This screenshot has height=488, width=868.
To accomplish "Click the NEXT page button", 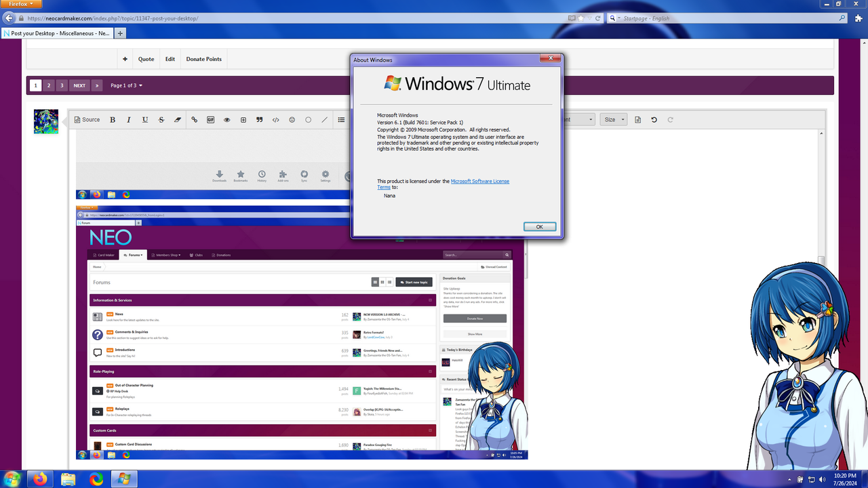I will (x=79, y=85).
